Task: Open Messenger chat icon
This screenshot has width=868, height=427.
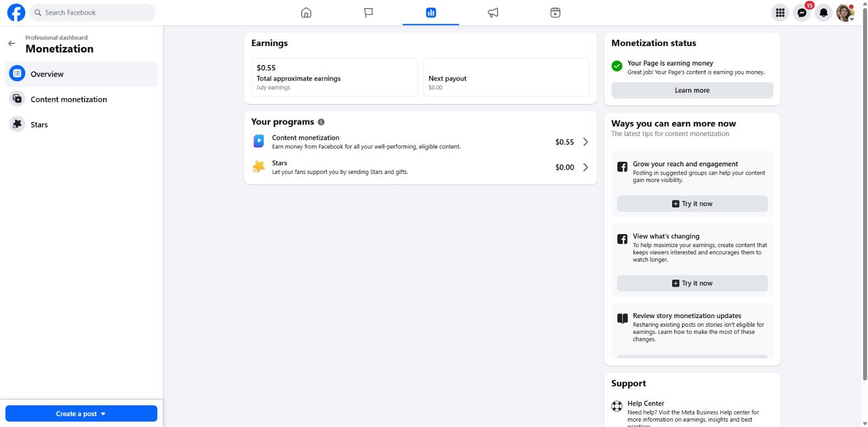Action: 802,12
